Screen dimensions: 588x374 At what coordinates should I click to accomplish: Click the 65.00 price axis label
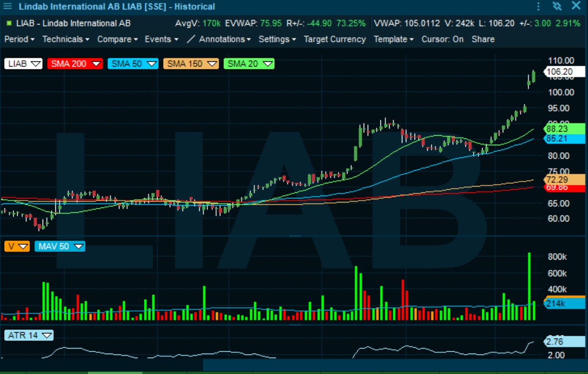[559, 203]
